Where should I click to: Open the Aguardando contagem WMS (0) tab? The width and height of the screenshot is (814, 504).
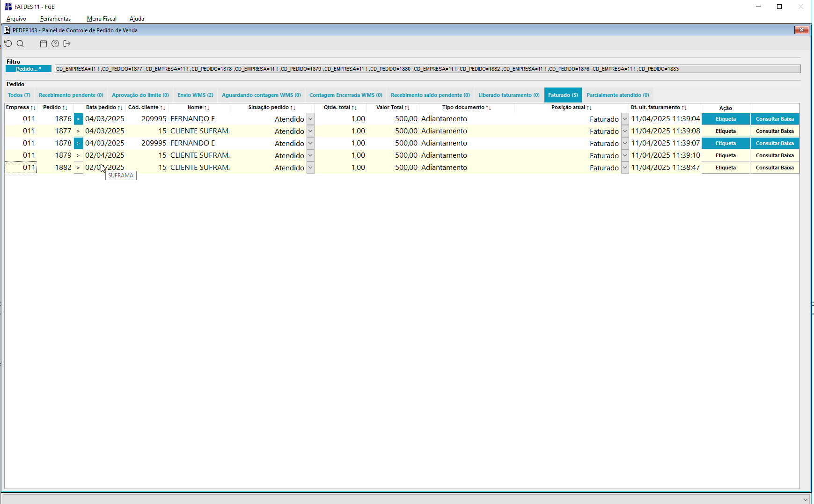[x=261, y=95]
